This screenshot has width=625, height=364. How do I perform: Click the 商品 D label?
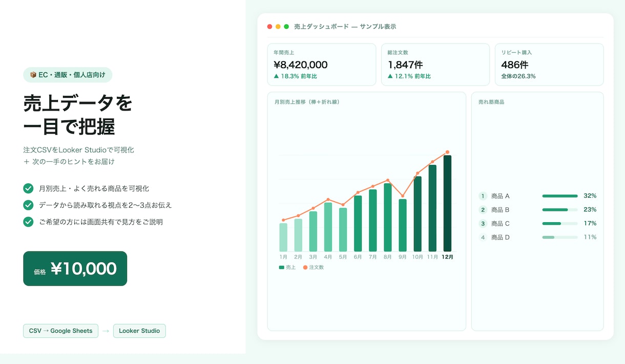(x=501, y=238)
